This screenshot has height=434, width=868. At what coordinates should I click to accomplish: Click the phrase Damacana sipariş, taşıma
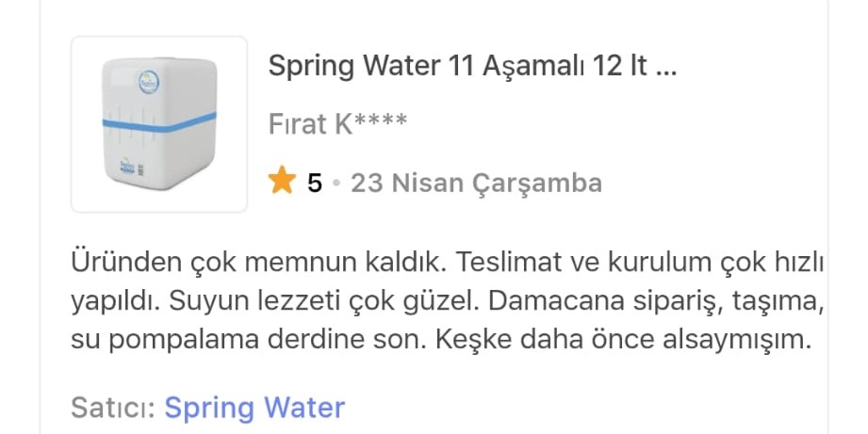click(653, 300)
